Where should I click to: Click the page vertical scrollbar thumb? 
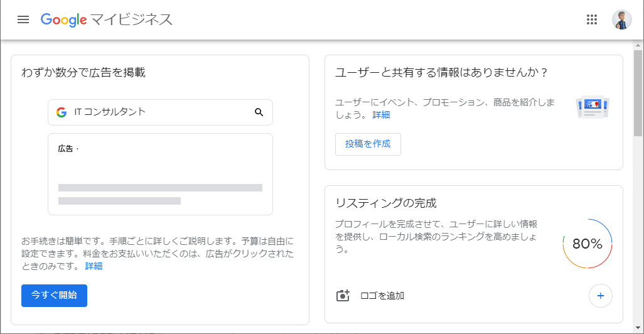pos(638,94)
